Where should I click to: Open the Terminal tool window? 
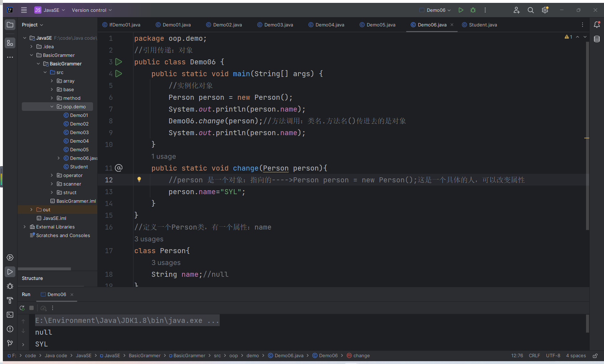[x=10, y=315]
